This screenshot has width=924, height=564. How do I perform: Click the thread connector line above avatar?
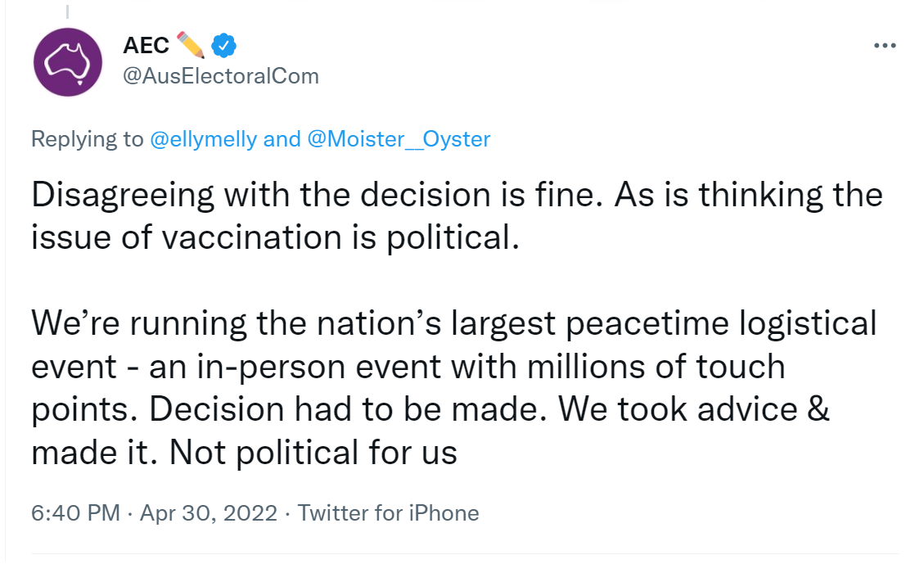pos(67,11)
